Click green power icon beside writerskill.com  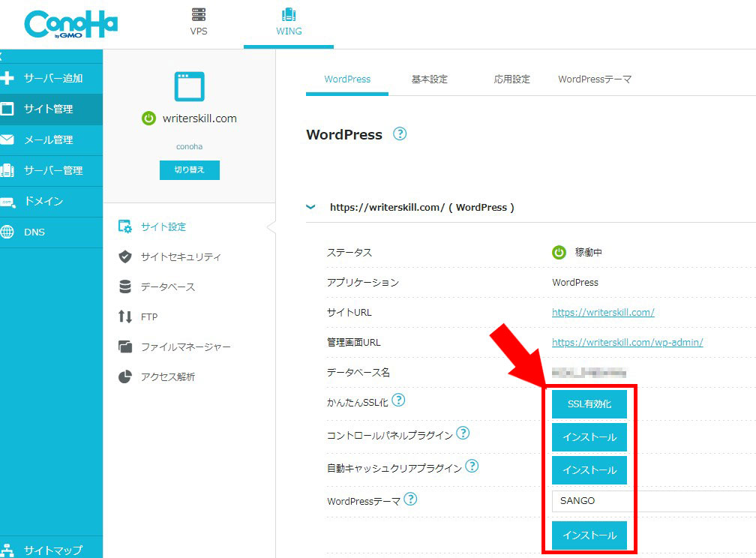click(148, 118)
